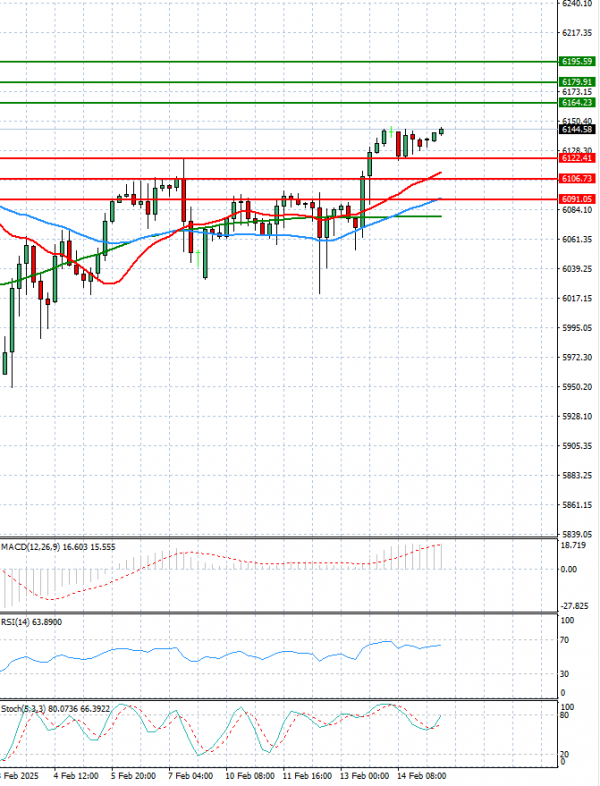Click the Stochastic scale value 80
This screenshot has width=600, height=786.
pos(564,715)
